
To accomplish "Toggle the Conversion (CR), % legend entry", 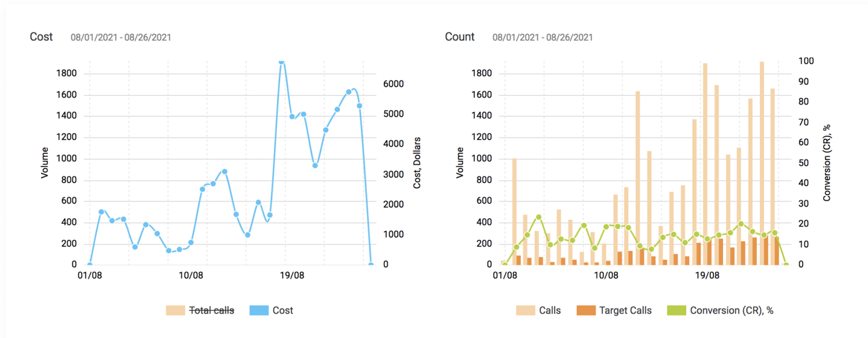I will pos(720,310).
